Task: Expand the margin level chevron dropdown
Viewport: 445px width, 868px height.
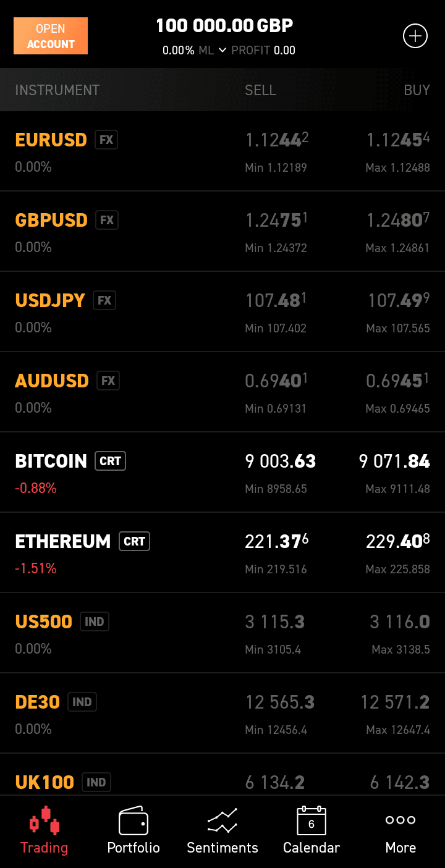Action: point(222,50)
